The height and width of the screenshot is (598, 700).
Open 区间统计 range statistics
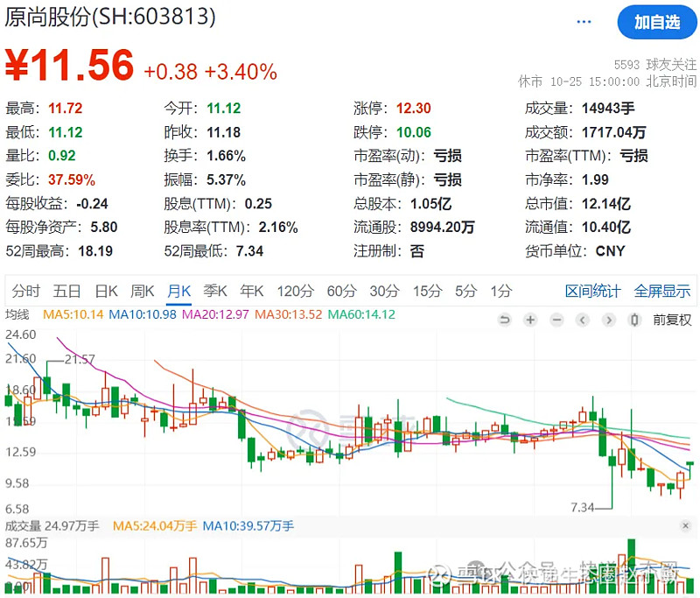pyautogui.click(x=593, y=292)
